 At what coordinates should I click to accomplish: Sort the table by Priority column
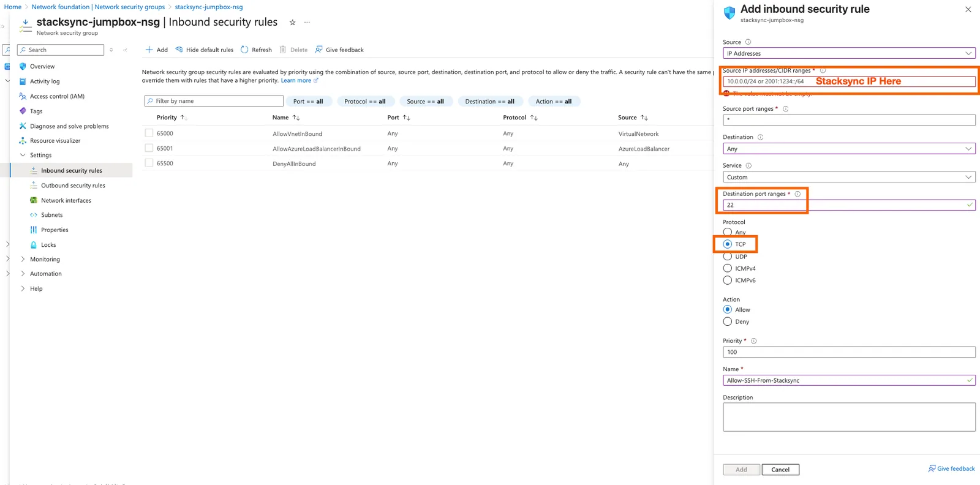point(171,118)
